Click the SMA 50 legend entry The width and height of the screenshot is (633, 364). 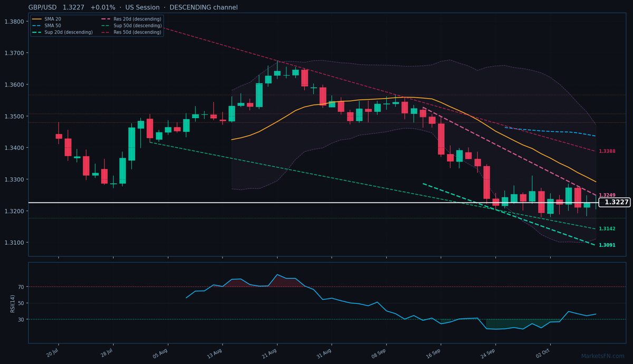click(47, 25)
